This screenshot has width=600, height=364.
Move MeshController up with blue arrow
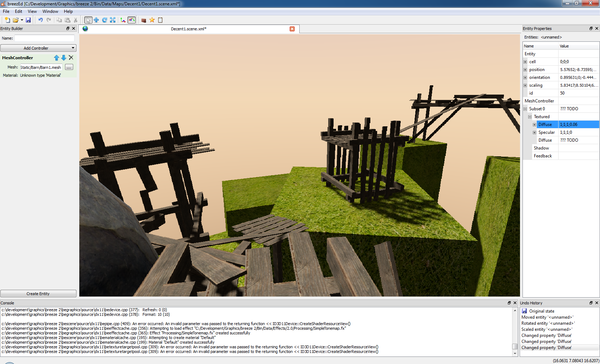tap(56, 58)
